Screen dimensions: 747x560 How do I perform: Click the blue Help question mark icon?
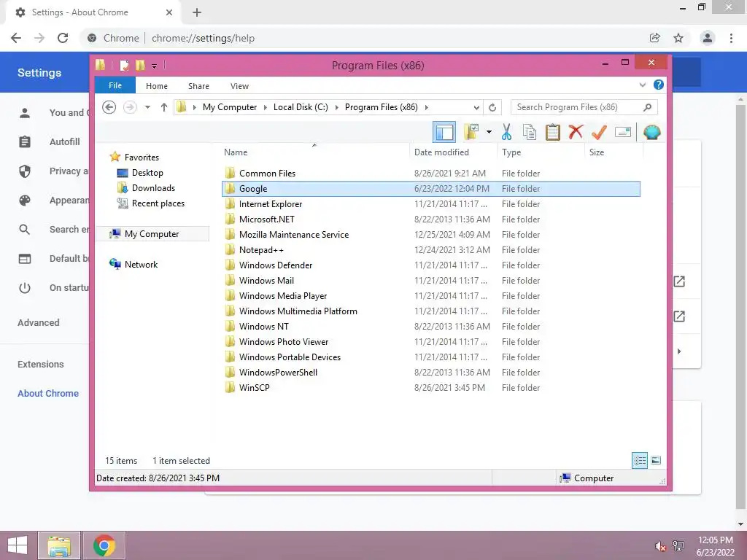point(659,85)
